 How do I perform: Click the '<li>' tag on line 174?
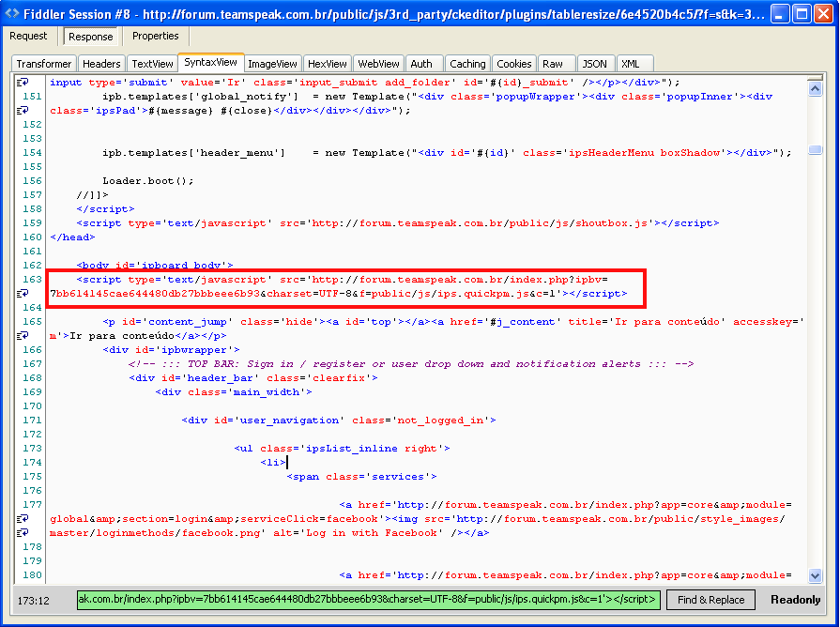click(x=273, y=463)
